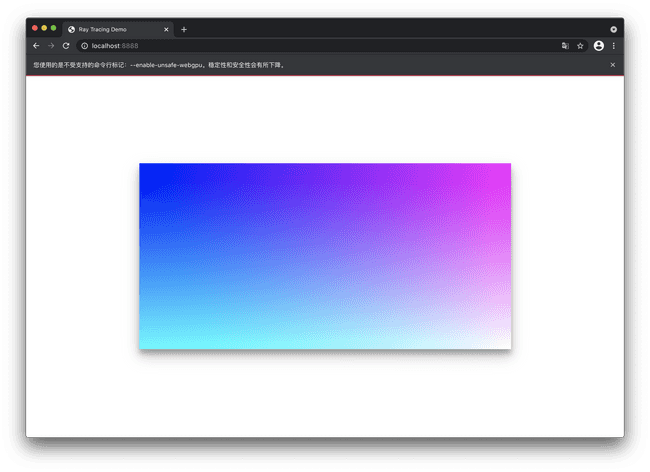Open a new tab with plus button

coord(184,29)
